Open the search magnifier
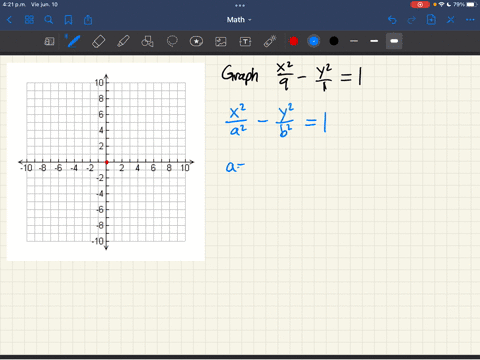The height and width of the screenshot is (360, 480). click(x=49, y=20)
